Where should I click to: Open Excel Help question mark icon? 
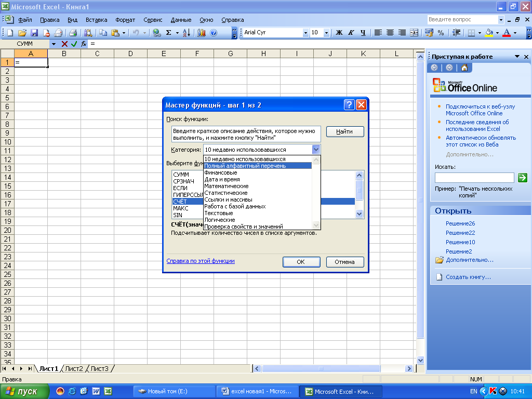pyautogui.click(x=214, y=33)
